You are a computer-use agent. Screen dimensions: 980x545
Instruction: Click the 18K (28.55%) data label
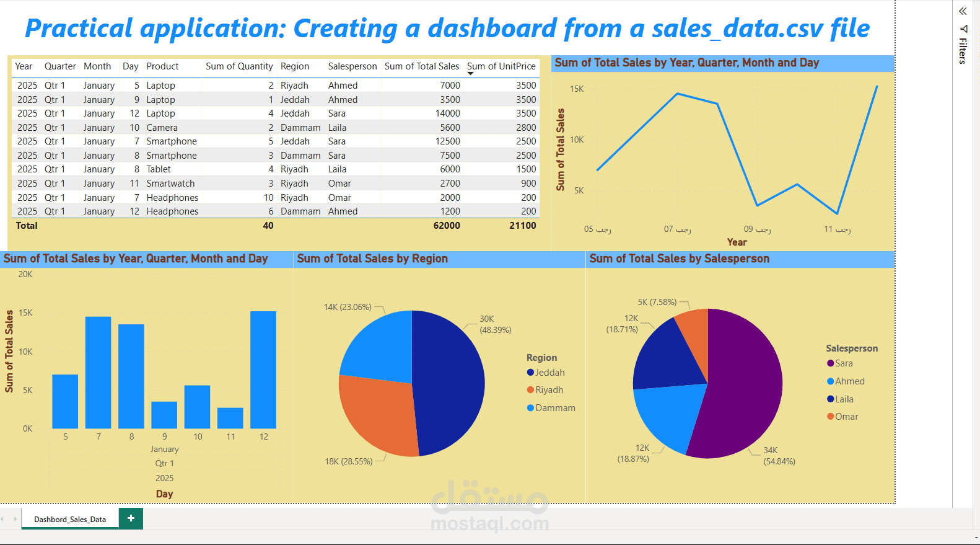349,461
